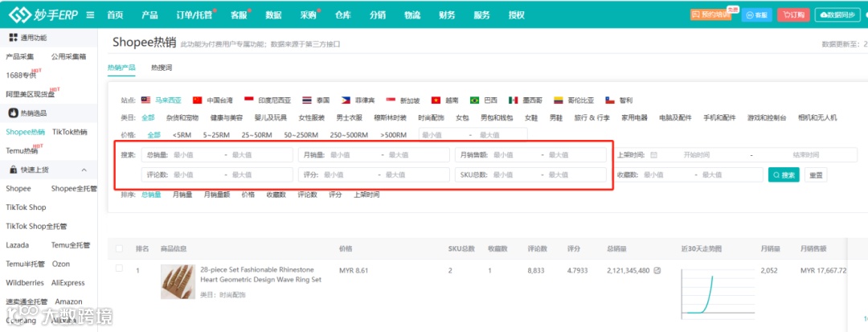
Task: Click the 妙手ERP logo
Action: tap(43, 15)
